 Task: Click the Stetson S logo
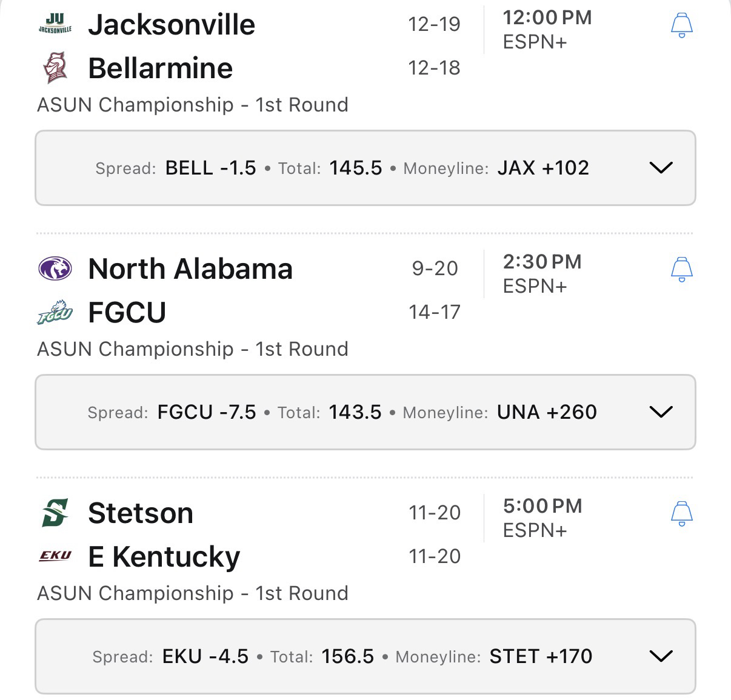pyautogui.click(x=55, y=513)
